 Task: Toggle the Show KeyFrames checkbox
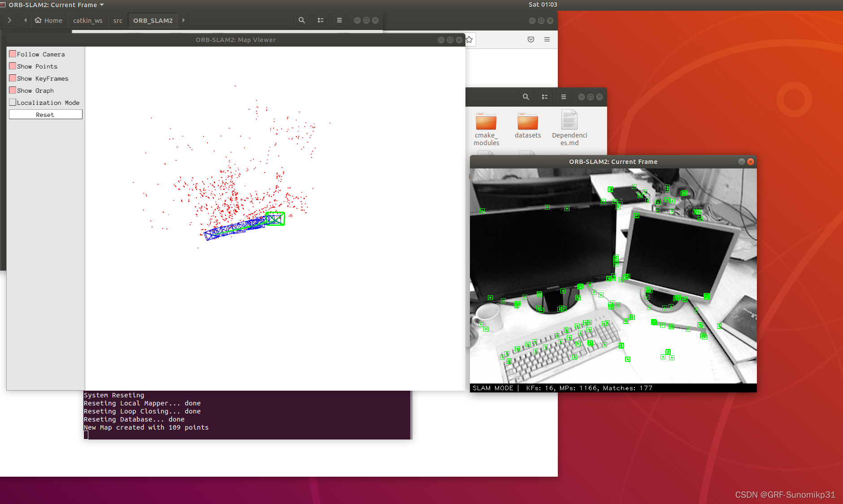tap(13, 78)
